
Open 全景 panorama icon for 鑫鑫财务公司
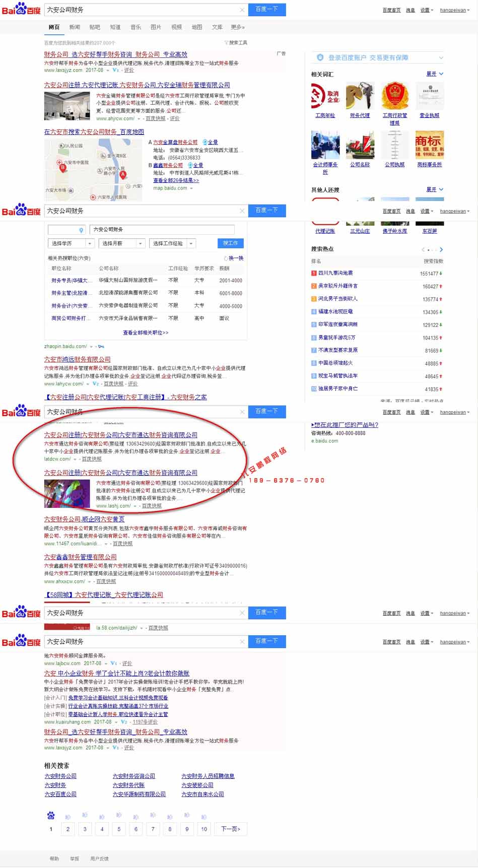(190, 165)
